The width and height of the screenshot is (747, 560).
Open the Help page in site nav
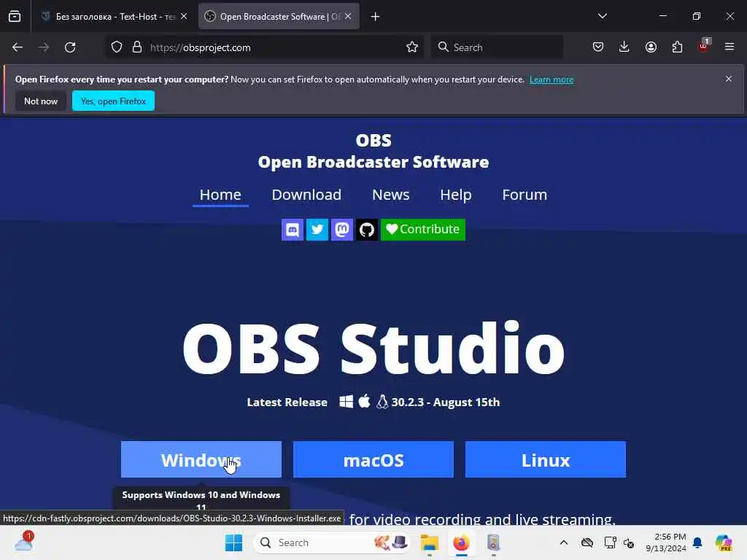[x=455, y=195]
